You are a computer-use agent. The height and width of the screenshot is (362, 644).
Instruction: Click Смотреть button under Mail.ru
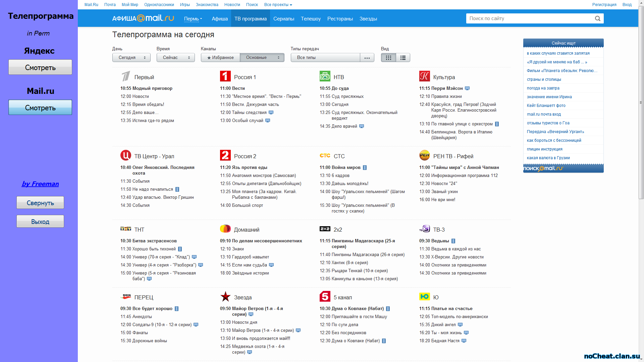click(x=40, y=107)
